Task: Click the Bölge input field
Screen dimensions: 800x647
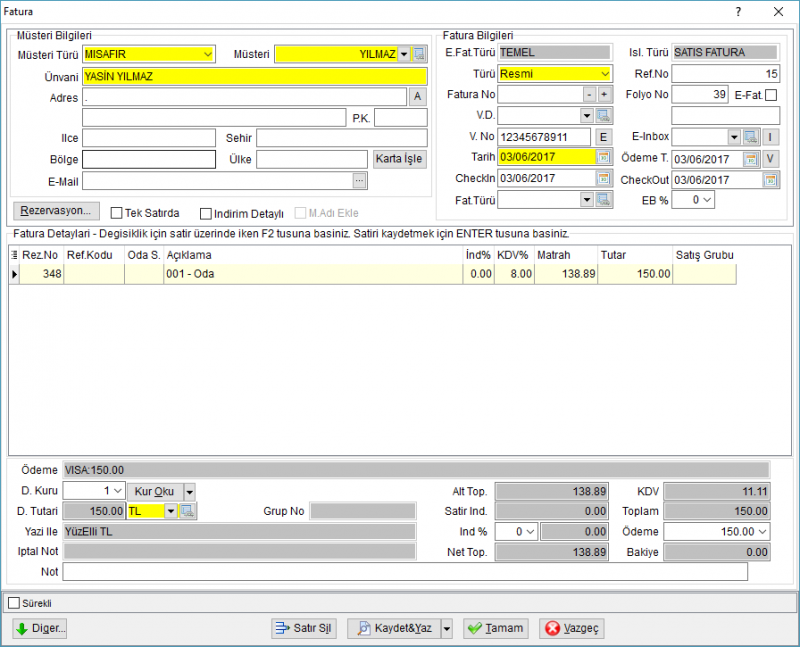Action: click(x=149, y=159)
